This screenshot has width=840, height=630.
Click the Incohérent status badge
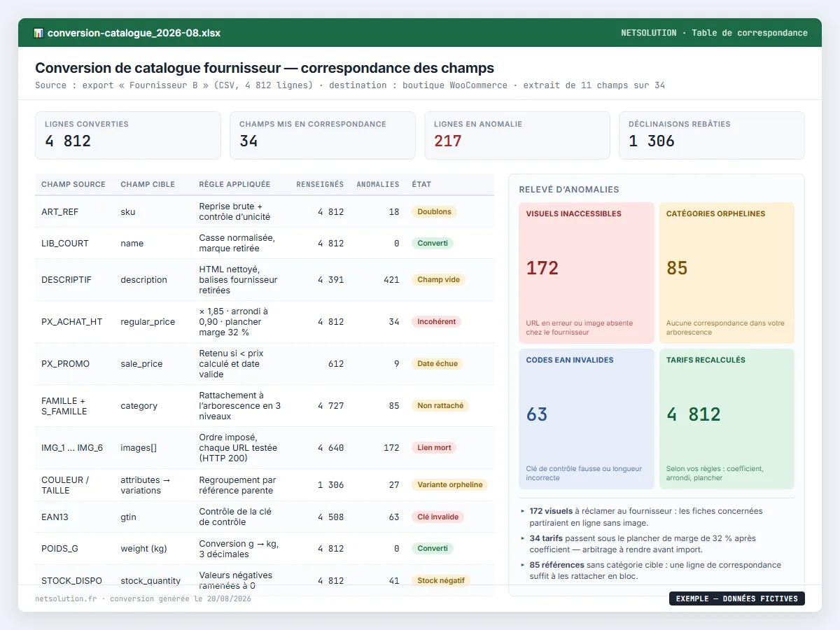[436, 321]
